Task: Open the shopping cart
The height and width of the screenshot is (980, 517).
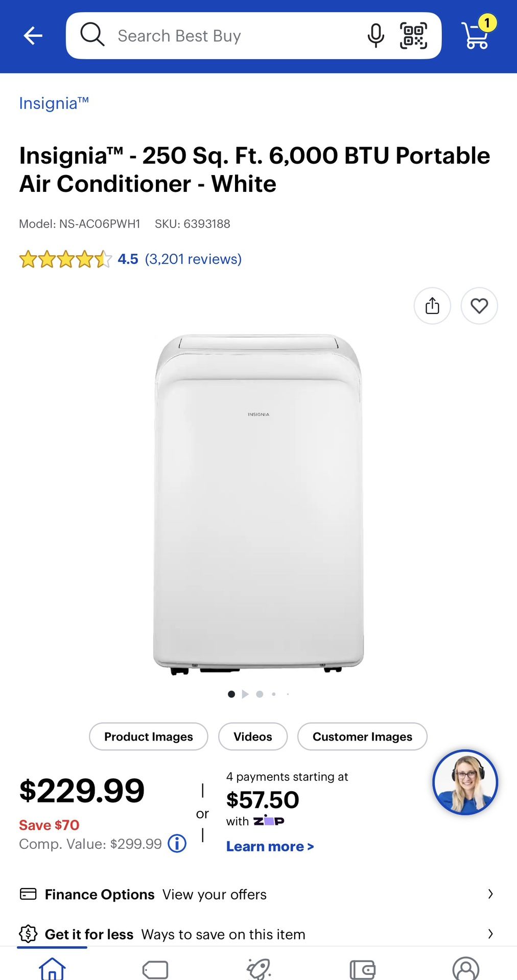Action: coord(477,34)
